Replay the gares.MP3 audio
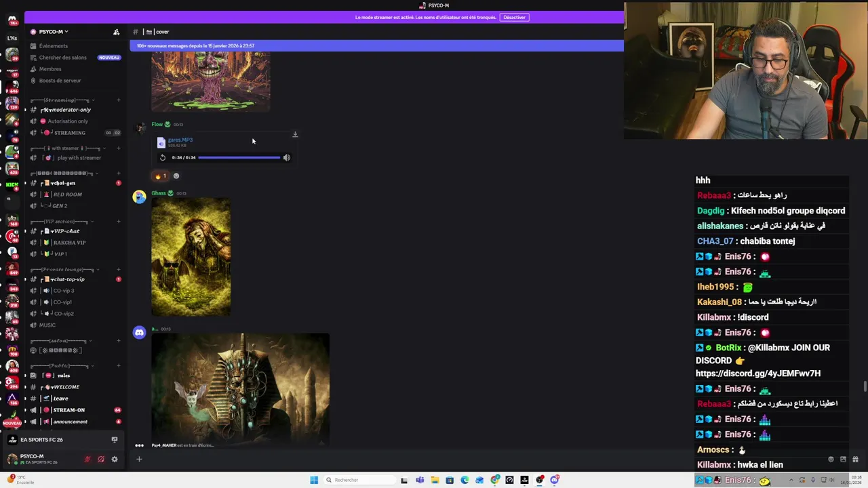 pos(163,158)
